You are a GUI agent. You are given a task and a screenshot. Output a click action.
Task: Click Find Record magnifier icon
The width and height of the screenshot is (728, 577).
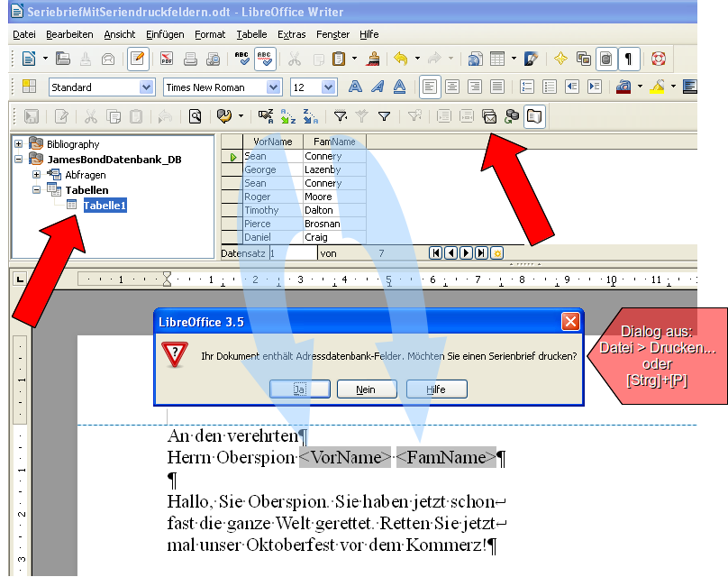(196, 116)
